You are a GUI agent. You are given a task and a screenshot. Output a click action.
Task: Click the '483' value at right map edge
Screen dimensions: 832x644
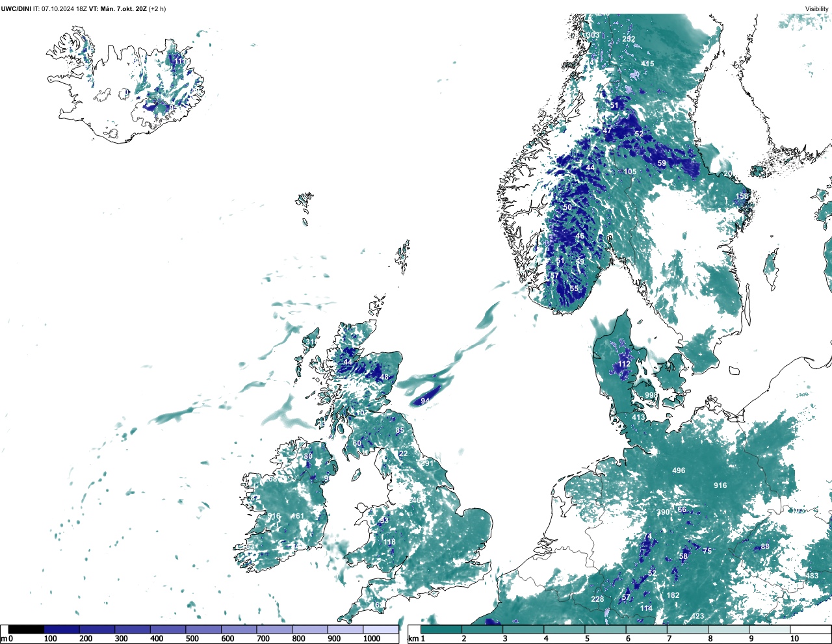point(812,576)
